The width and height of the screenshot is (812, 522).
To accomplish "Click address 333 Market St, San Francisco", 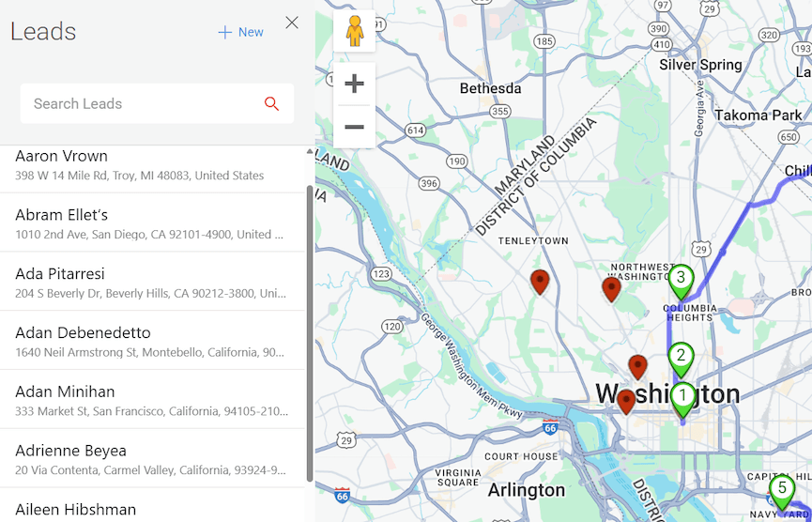I will (151, 412).
